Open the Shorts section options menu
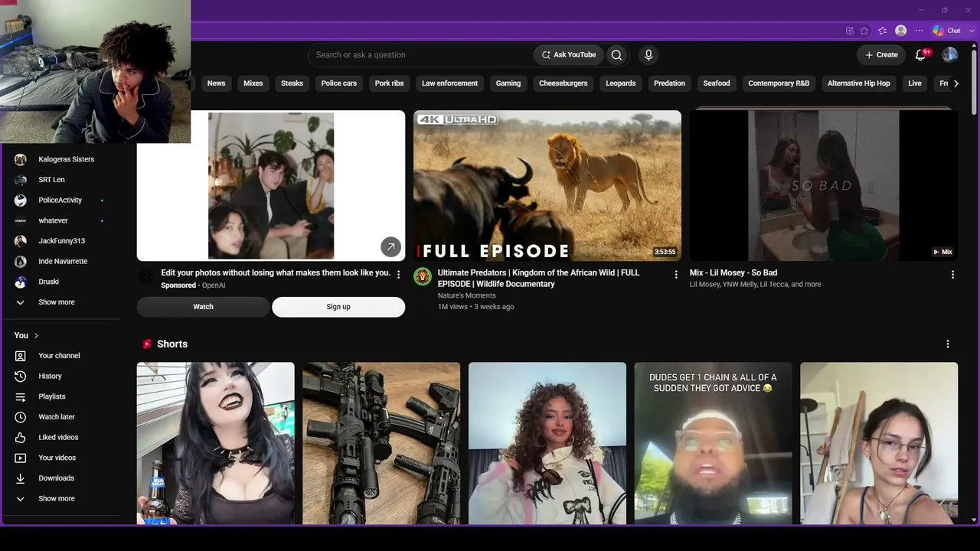Screen dimensions: 980x551 [948, 344]
